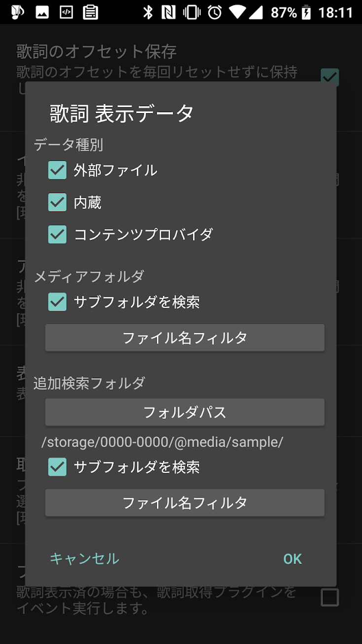This screenshot has height=644, width=362.
Task: Uncheck the 内蔵 checkbox
Action: click(58, 202)
